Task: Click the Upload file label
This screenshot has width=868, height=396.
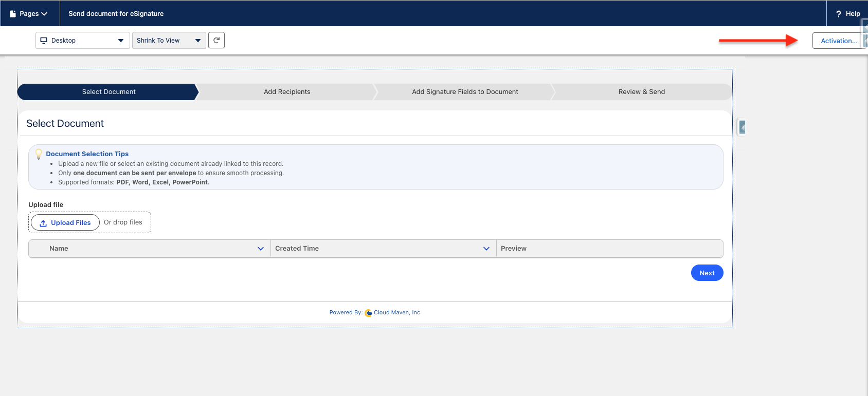Action: click(x=46, y=204)
